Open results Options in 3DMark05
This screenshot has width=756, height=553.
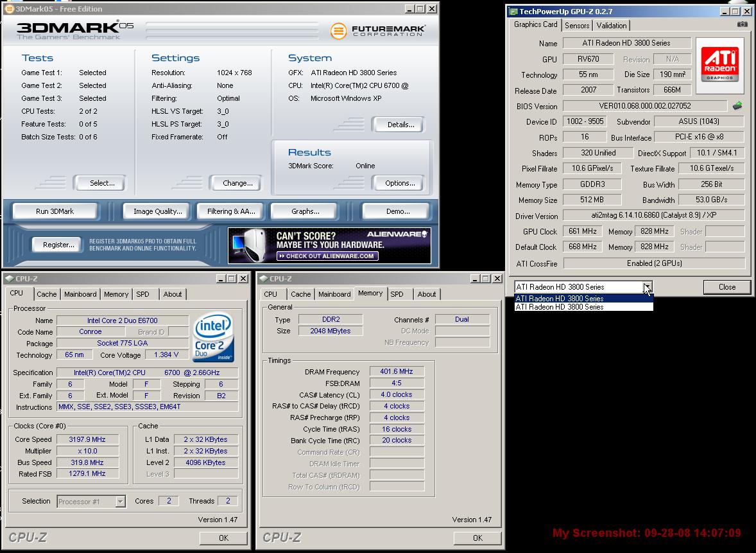point(400,183)
